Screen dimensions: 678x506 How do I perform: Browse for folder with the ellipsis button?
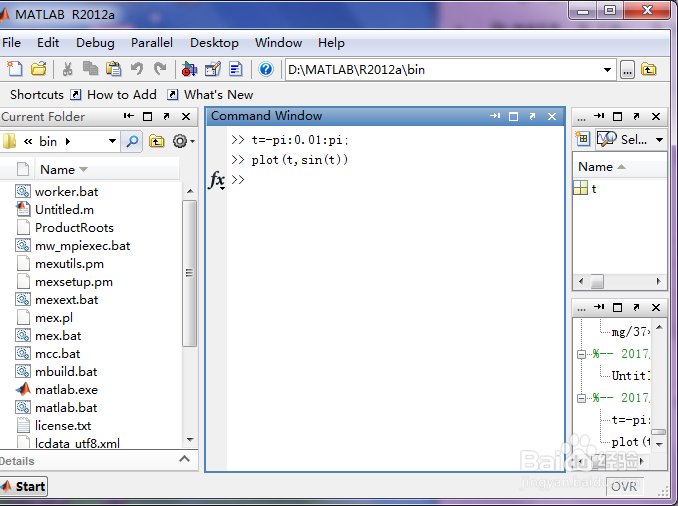point(627,70)
